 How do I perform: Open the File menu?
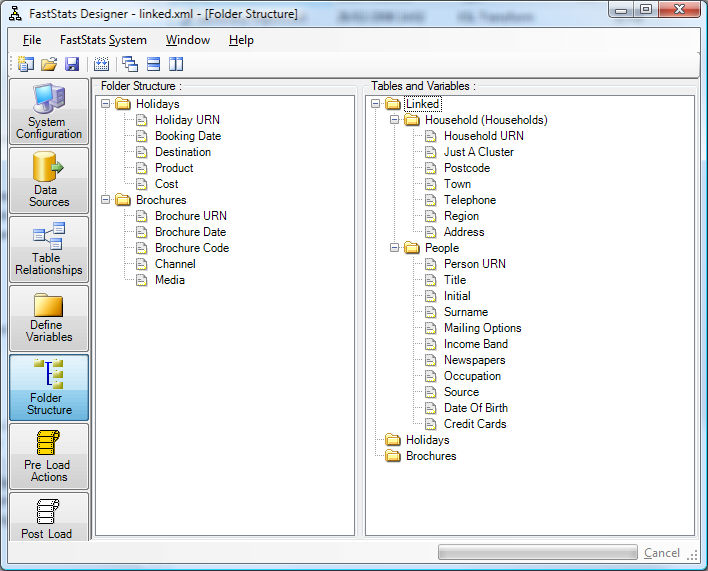(32, 40)
